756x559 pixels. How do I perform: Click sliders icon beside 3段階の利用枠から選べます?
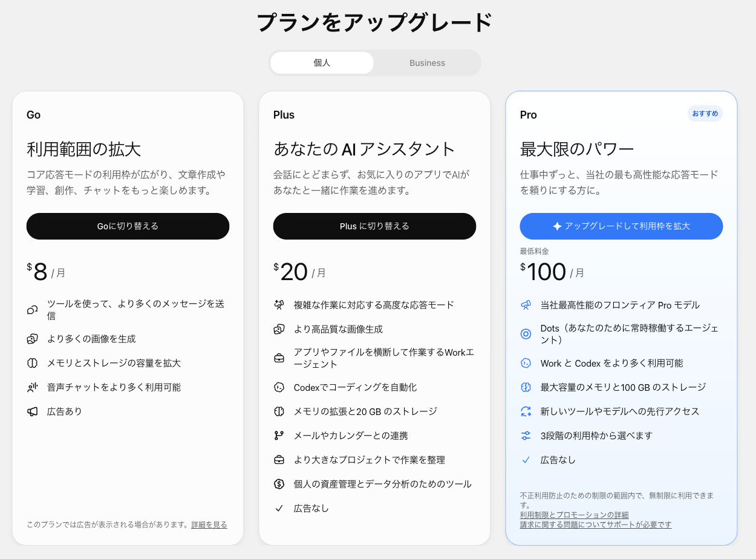click(526, 436)
